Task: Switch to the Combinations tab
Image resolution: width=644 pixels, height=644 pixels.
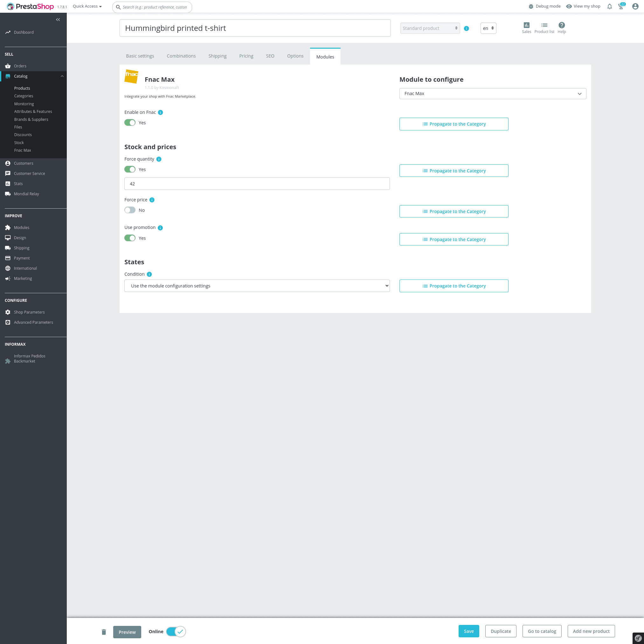Action: pyautogui.click(x=181, y=56)
